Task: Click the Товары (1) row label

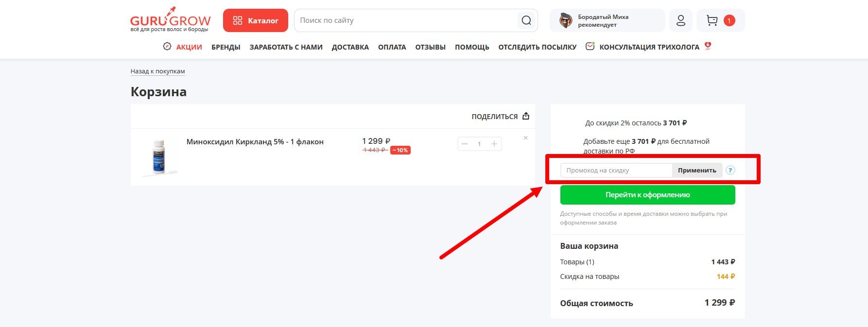Action: (x=577, y=262)
